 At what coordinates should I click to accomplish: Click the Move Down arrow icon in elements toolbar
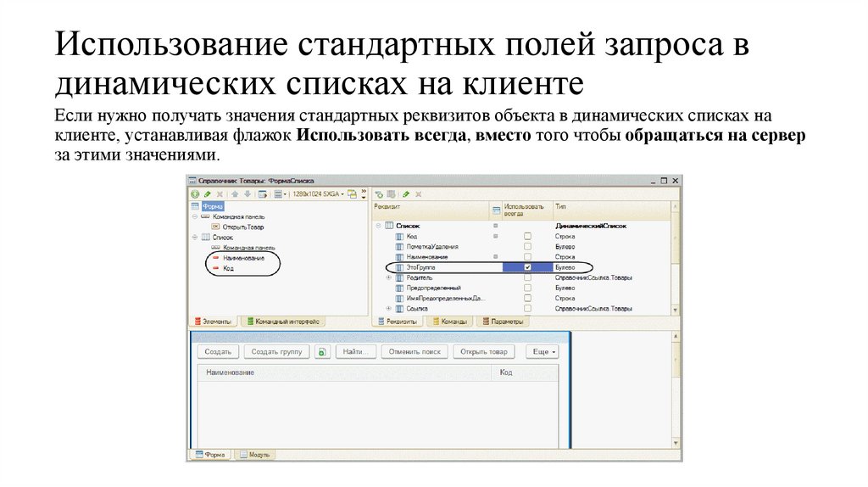(x=247, y=194)
